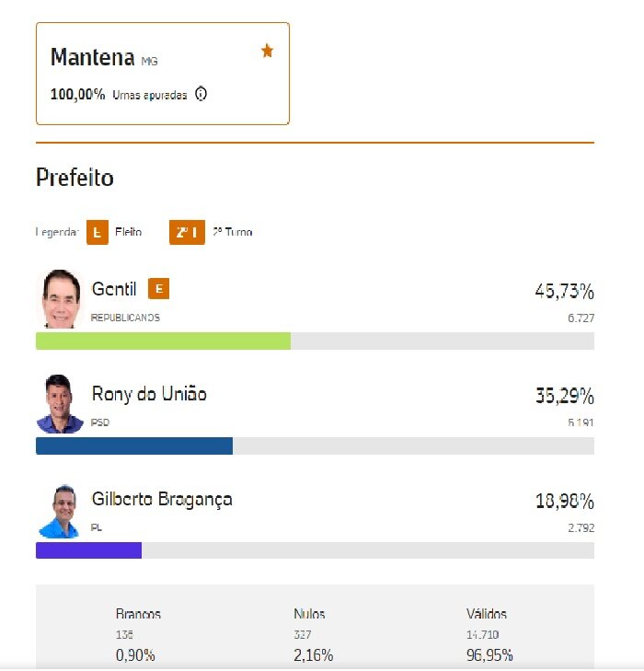Click Gilberto Bragança's purple vote bar

88,550
